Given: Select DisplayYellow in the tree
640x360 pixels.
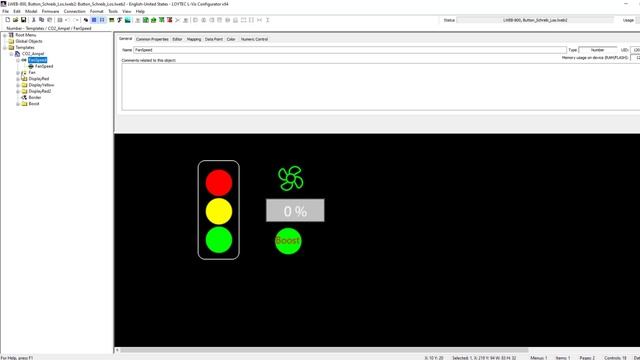Looking at the screenshot, I should [x=41, y=85].
